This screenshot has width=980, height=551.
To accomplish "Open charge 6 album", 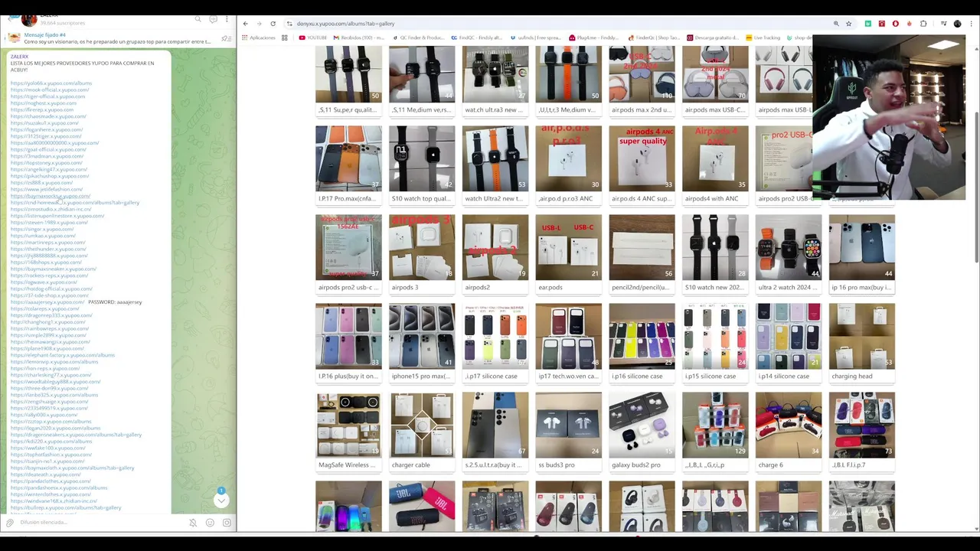I will [789, 431].
